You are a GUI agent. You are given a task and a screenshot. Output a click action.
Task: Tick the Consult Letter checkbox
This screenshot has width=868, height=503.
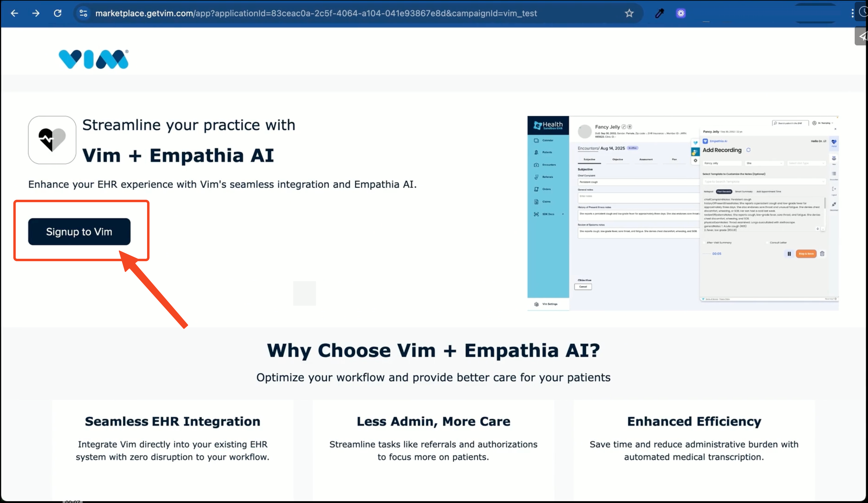(768, 242)
